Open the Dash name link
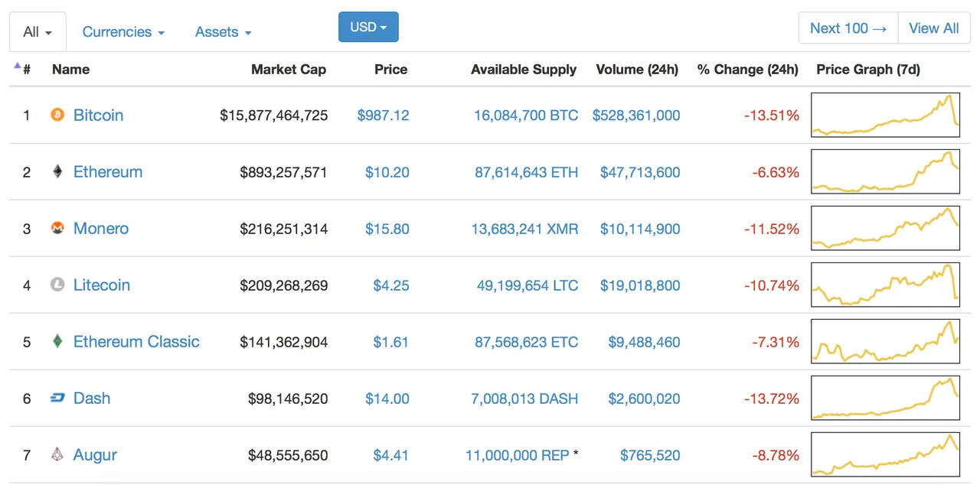 coord(92,399)
